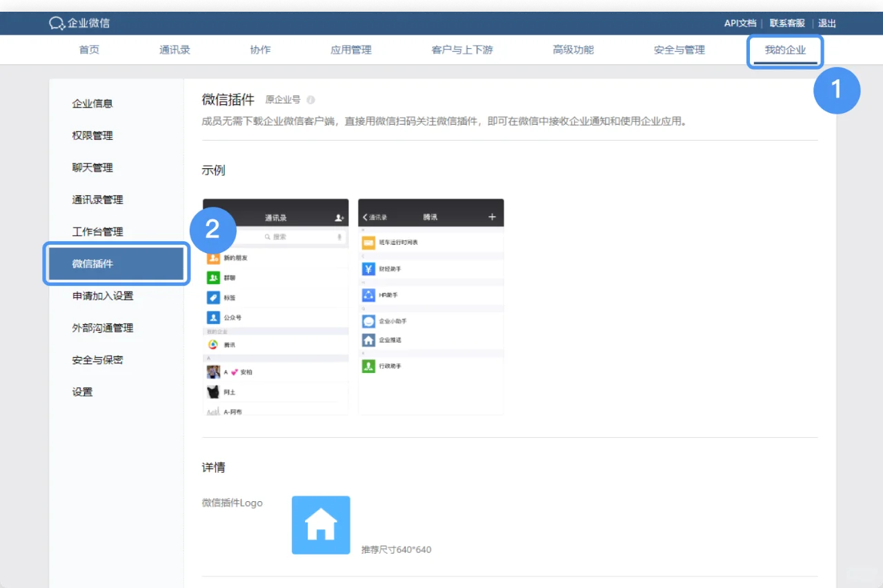Click the yellow 财经助手 app icon
Image resolution: width=883 pixels, height=588 pixels.
tap(368, 269)
